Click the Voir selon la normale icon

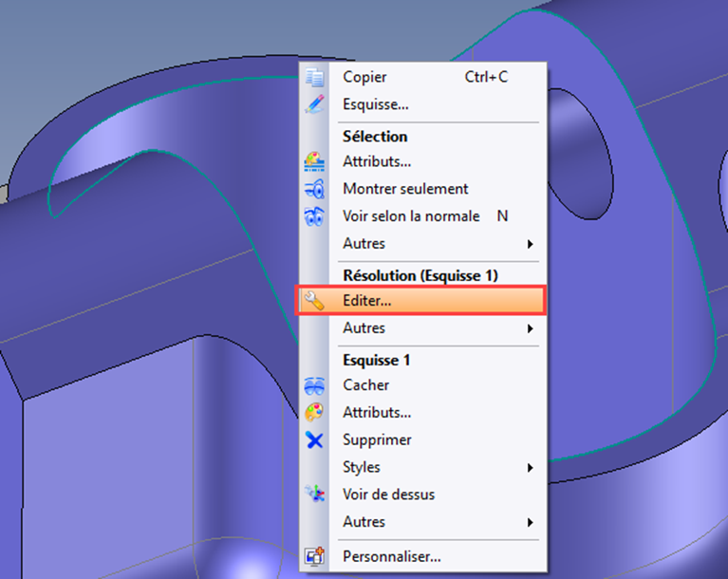point(314,216)
